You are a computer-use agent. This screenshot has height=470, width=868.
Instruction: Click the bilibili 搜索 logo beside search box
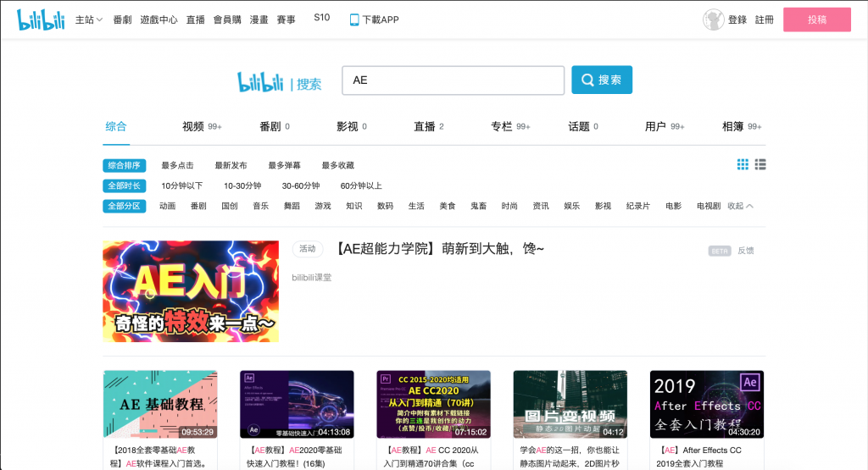[280, 82]
